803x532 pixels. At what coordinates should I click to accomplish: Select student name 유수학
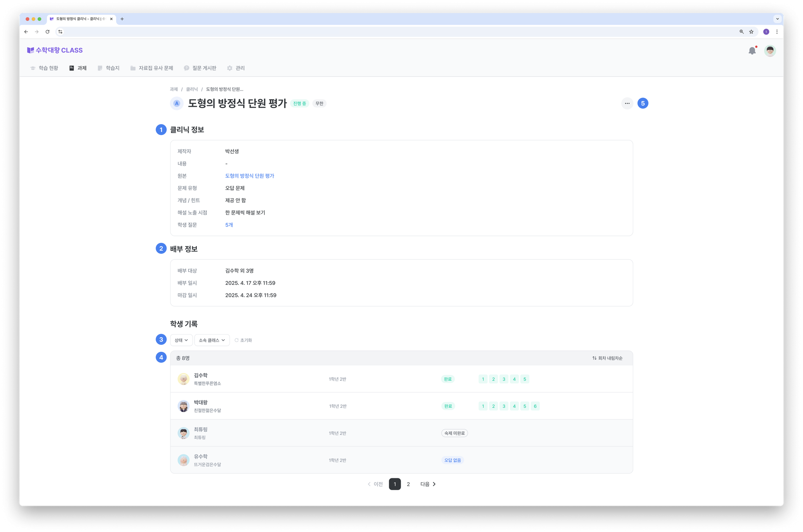click(x=201, y=456)
